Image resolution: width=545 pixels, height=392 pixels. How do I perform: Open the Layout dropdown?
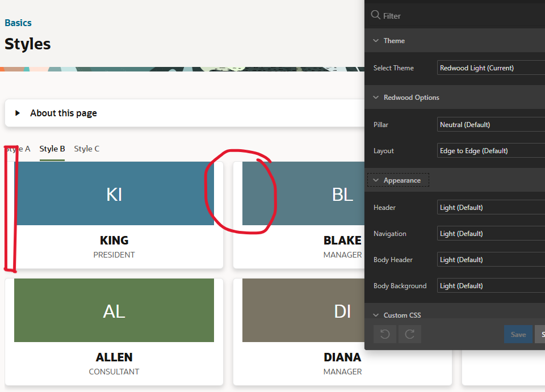pos(491,151)
